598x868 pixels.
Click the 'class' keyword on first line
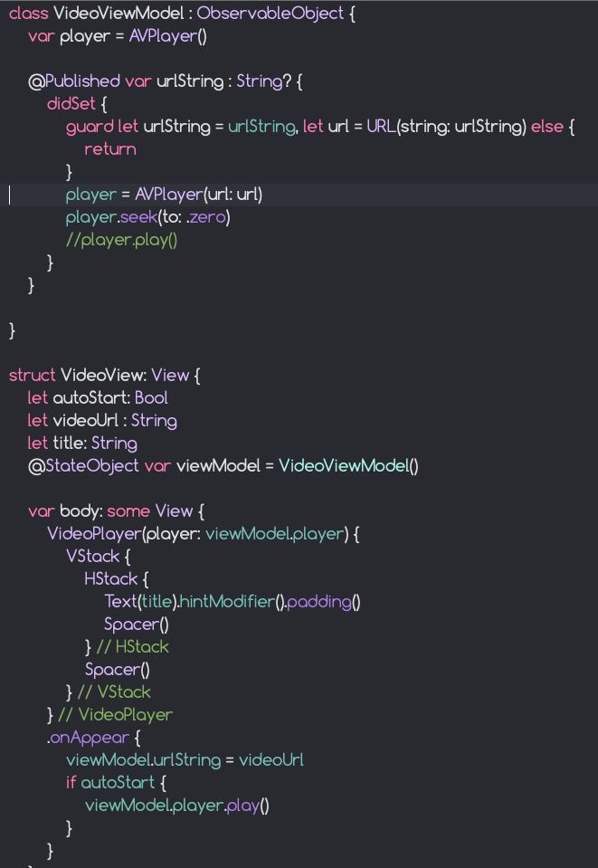[28, 14]
